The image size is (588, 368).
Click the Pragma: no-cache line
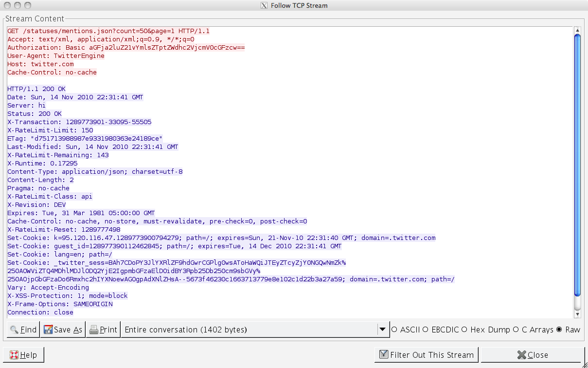38,188
